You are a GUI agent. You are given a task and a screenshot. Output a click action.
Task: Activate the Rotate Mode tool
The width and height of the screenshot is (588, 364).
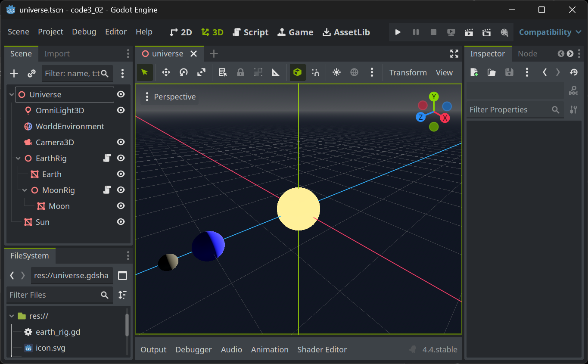tap(184, 72)
